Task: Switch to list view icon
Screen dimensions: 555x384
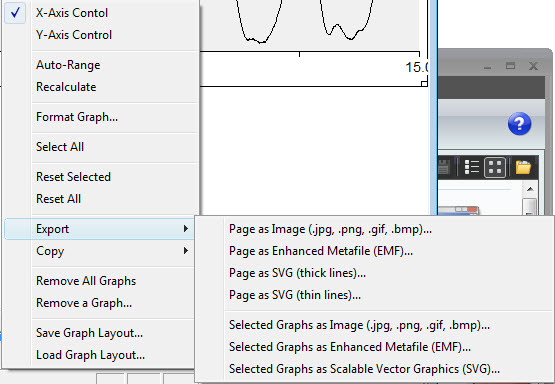Action: [471, 167]
